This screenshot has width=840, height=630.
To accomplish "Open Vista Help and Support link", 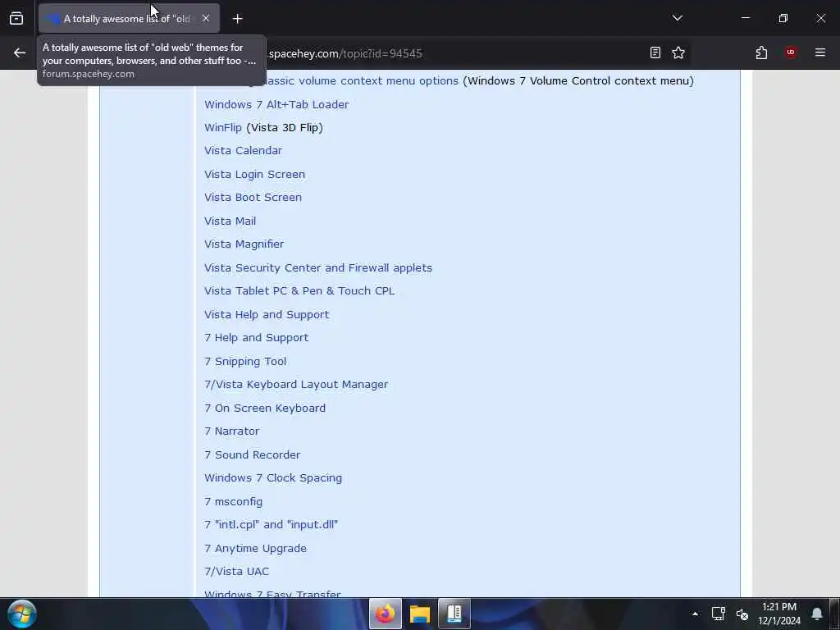I will pos(267,314).
